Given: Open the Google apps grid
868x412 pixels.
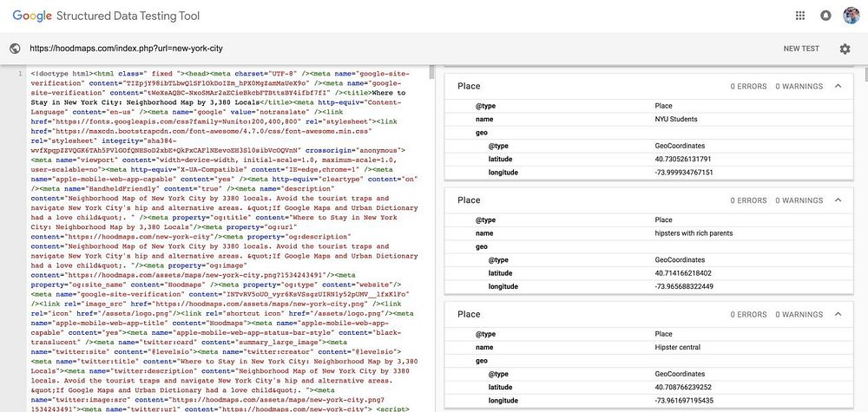Looking at the screenshot, I should [800, 16].
